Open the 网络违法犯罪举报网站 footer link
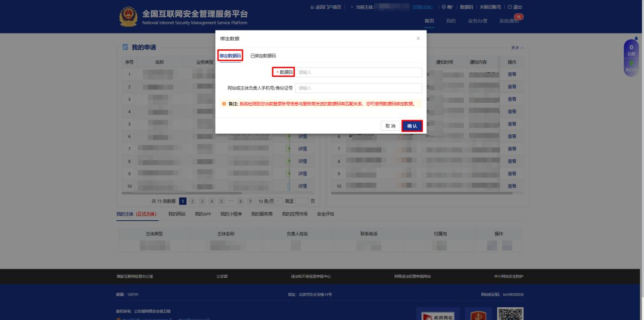The image size is (644, 320). click(x=413, y=276)
